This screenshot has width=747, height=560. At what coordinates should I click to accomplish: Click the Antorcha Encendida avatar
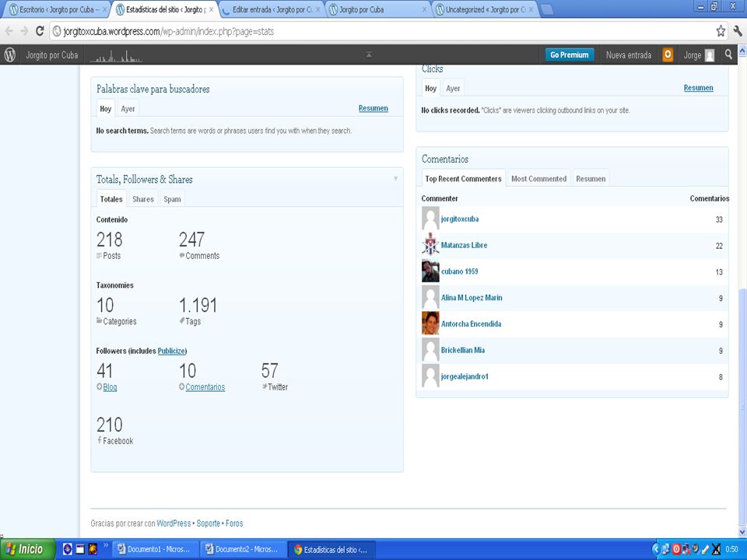[x=430, y=324]
